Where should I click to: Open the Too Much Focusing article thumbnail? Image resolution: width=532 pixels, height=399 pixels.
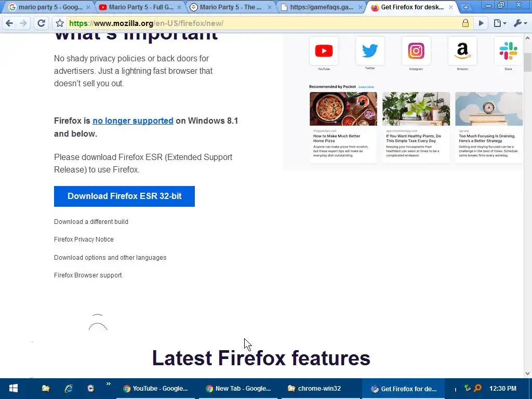click(x=489, y=109)
